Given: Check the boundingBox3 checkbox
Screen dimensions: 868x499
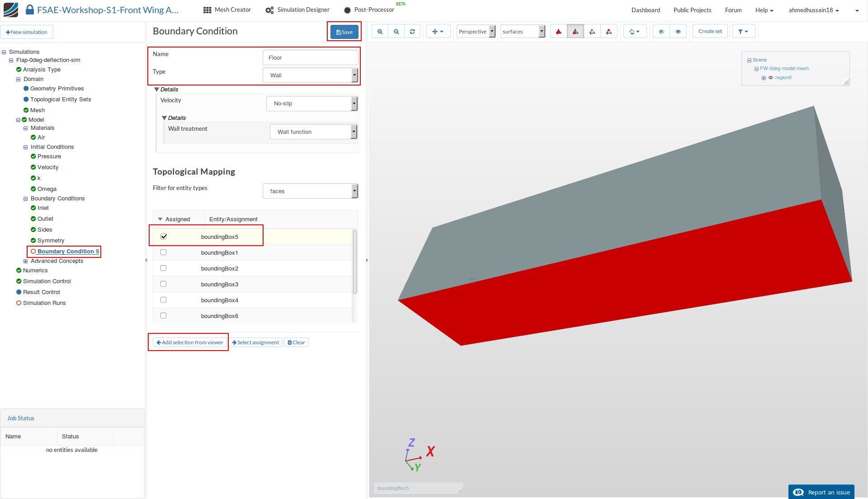Looking at the screenshot, I should point(164,284).
